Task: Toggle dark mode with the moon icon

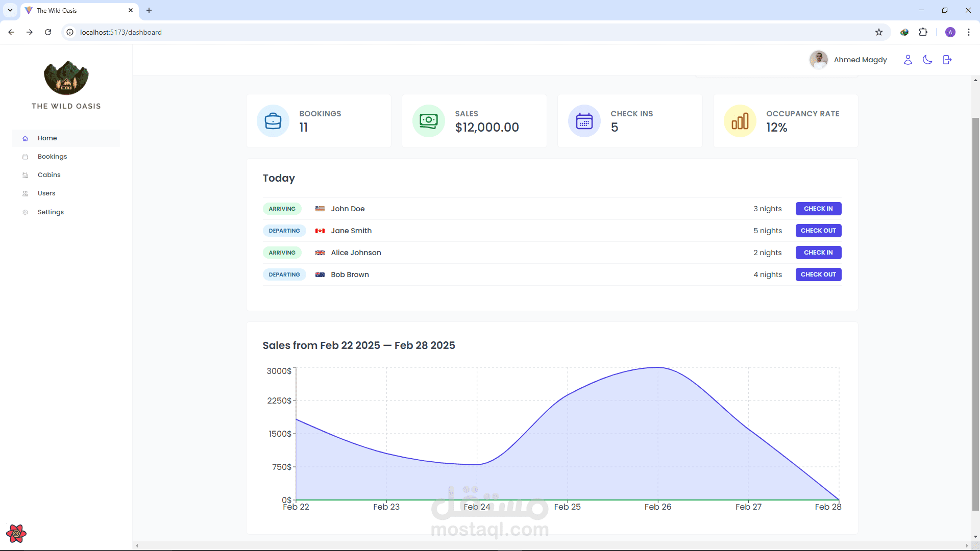Action: pyautogui.click(x=927, y=60)
